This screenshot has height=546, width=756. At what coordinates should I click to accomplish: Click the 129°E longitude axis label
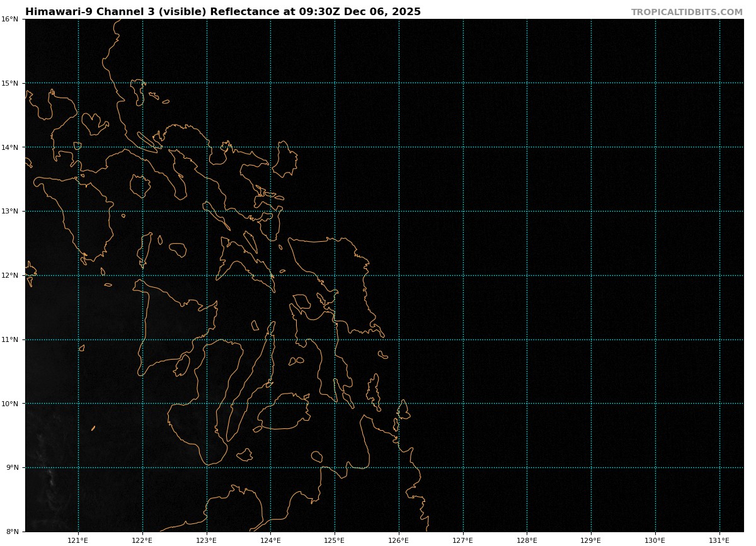(x=591, y=540)
